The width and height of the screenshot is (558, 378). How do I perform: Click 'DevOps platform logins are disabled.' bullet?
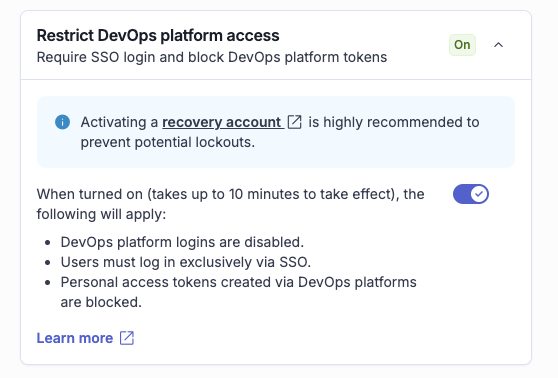(x=182, y=242)
